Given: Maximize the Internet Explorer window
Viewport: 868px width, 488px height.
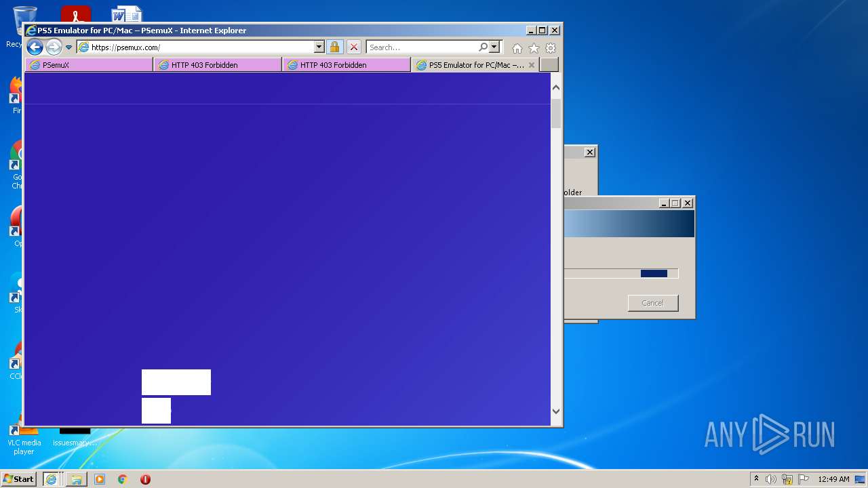Looking at the screenshot, I should [542, 30].
